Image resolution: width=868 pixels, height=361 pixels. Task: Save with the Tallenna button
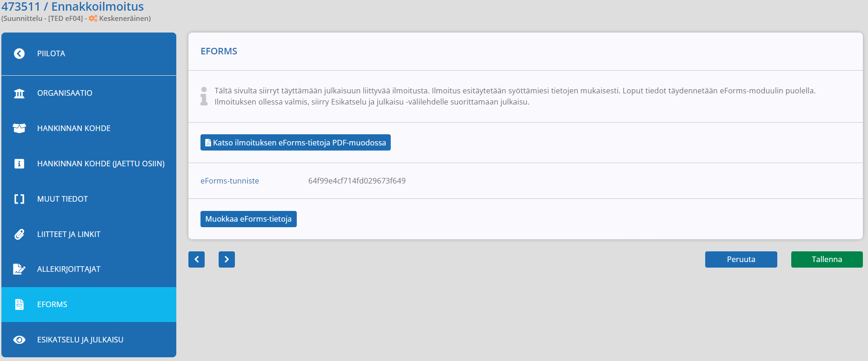[827, 259]
